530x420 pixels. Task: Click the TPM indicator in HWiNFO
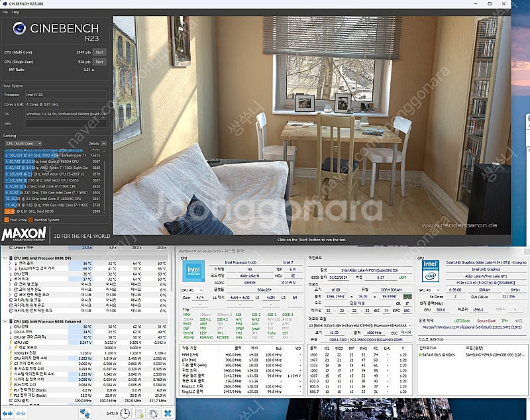click(x=505, y=321)
